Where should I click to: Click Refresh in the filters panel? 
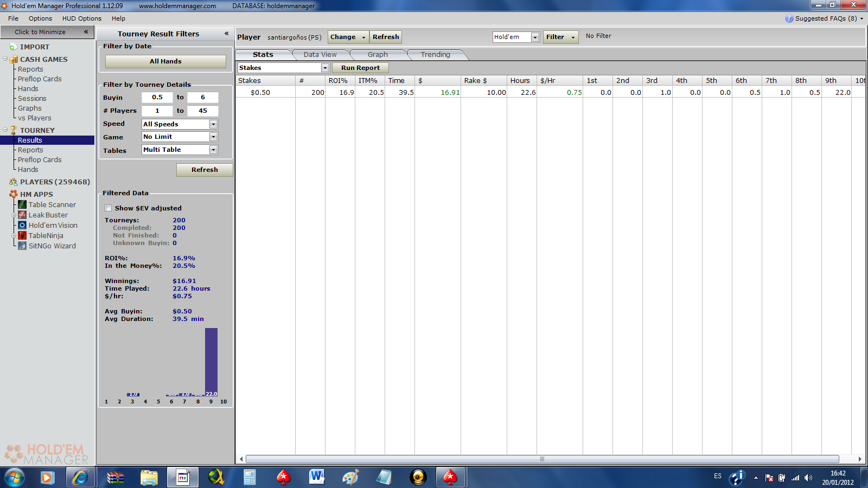click(205, 170)
